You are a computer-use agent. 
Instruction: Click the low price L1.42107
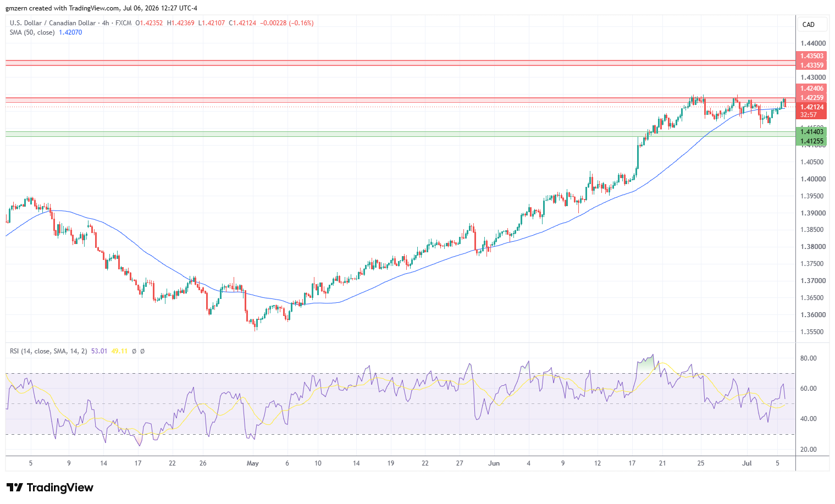point(212,23)
